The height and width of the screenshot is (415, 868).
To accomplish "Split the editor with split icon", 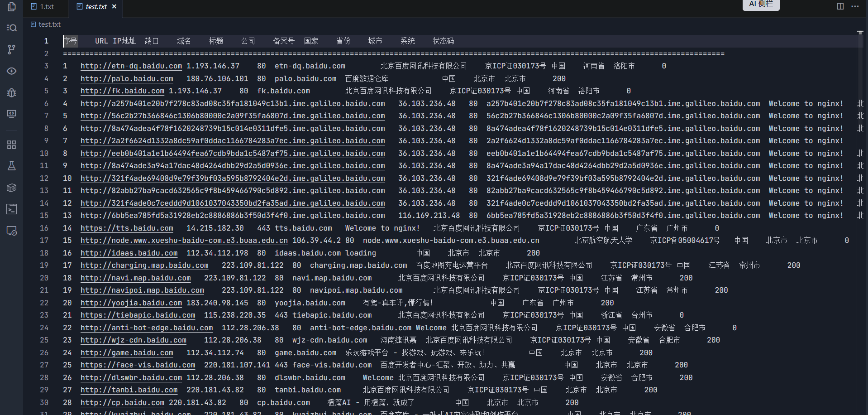I will pyautogui.click(x=840, y=6).
